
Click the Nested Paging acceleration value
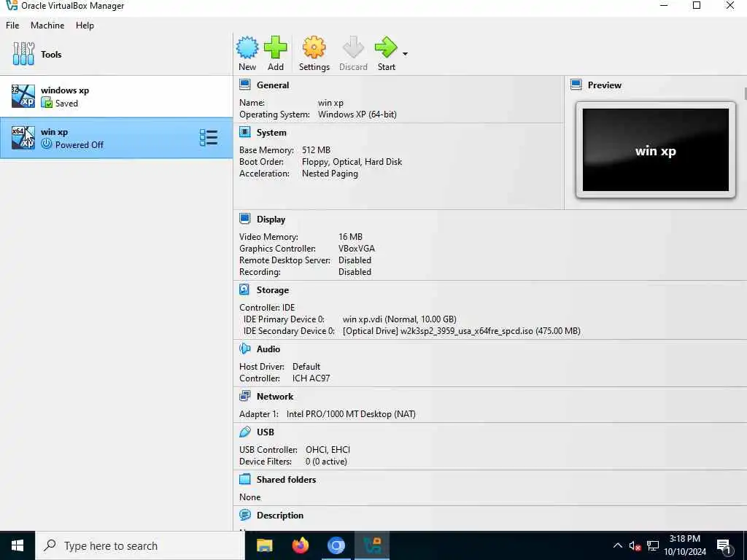click(330, 174)
